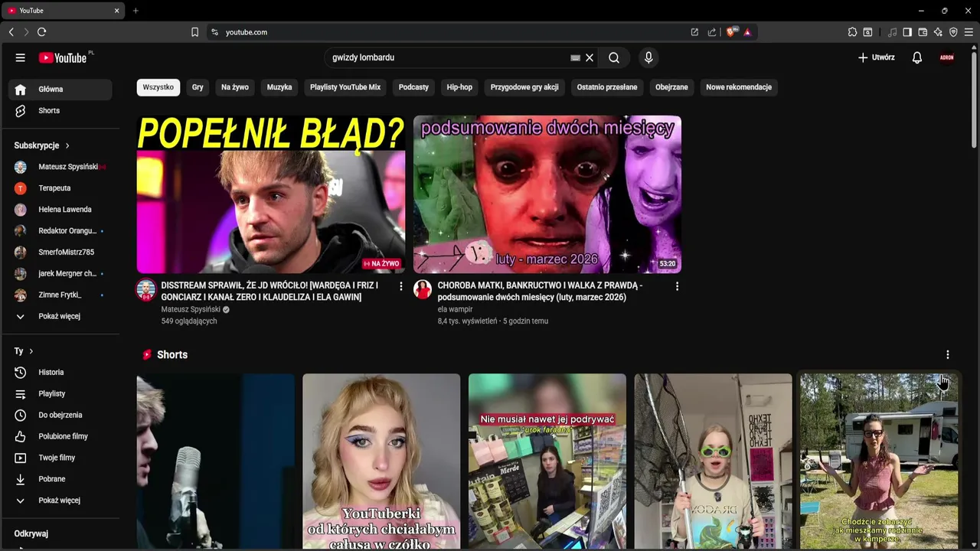Select the Podcasty filter chip
This screenshot has height=551, width=980.
(413, 87)
